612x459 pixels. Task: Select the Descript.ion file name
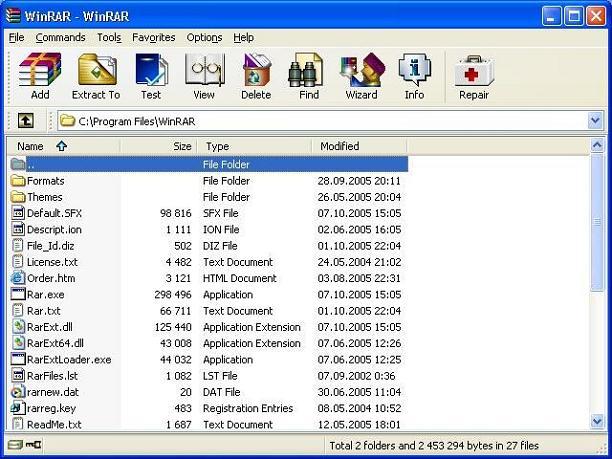coord(54,230)
